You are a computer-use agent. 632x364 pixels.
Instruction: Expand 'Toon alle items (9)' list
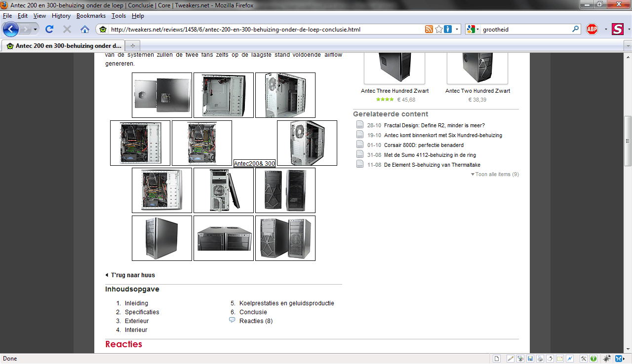(495, 174)
